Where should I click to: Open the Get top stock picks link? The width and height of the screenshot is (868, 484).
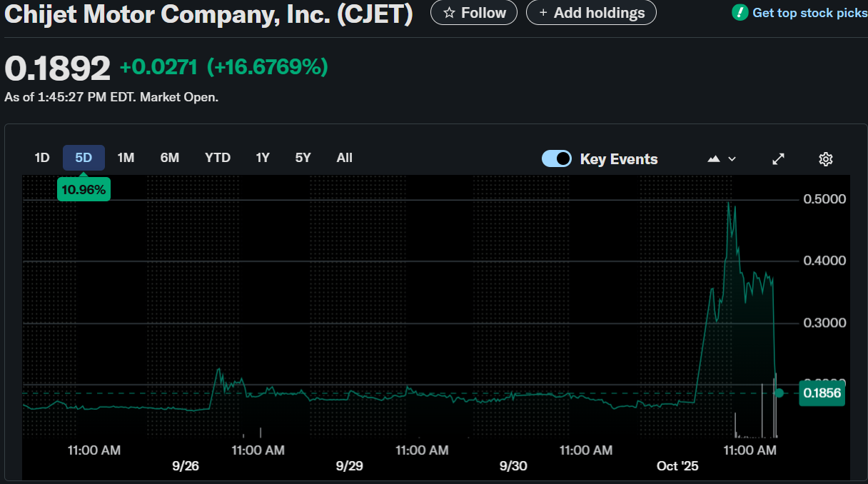pos(809,13)
